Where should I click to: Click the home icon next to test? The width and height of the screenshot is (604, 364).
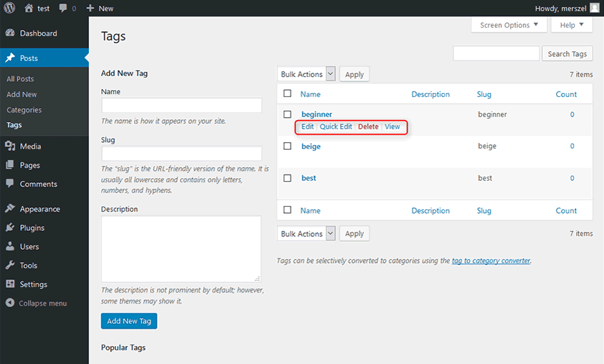28,8
